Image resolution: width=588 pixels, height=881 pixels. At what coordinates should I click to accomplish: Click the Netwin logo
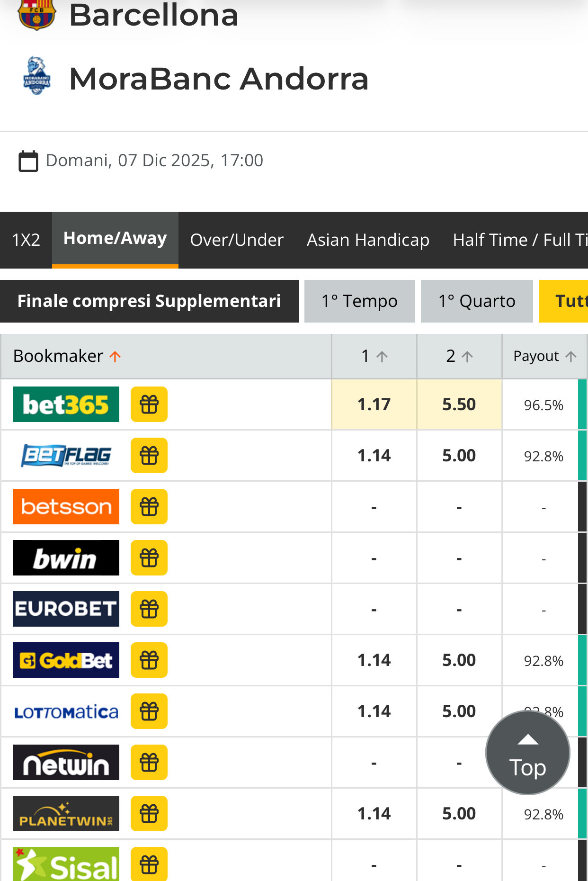click(66, 763)
